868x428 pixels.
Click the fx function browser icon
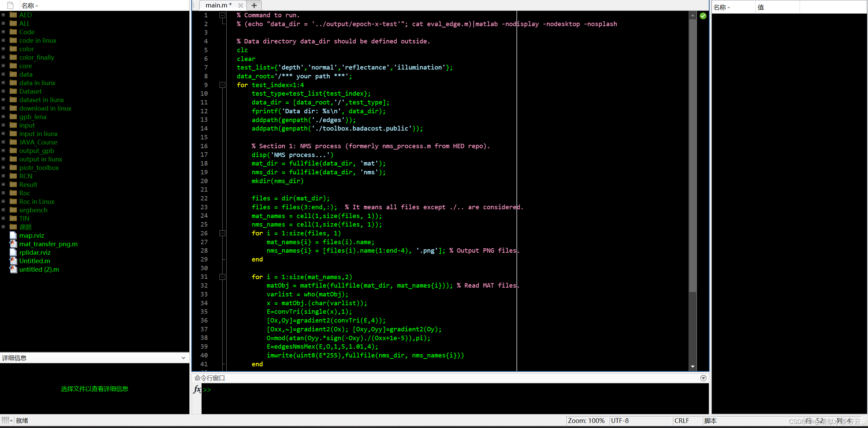click(197, 389)
